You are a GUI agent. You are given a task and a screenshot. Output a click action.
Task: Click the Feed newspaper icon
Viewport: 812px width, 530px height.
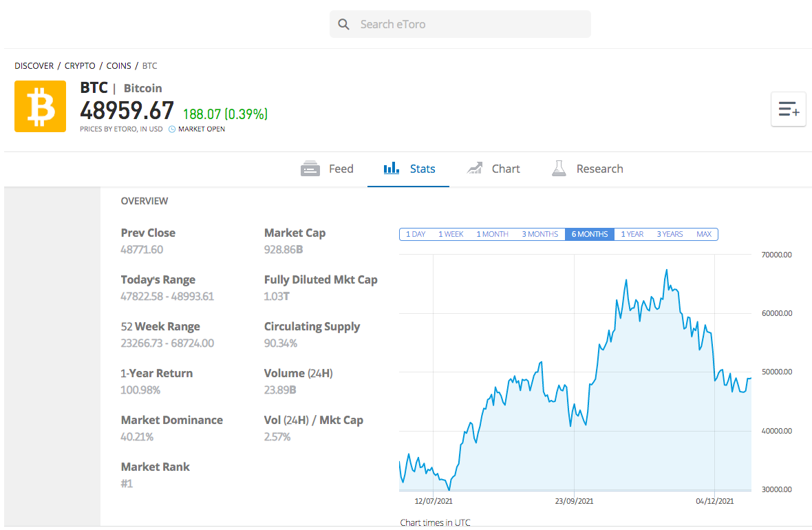tap(310, 169)
